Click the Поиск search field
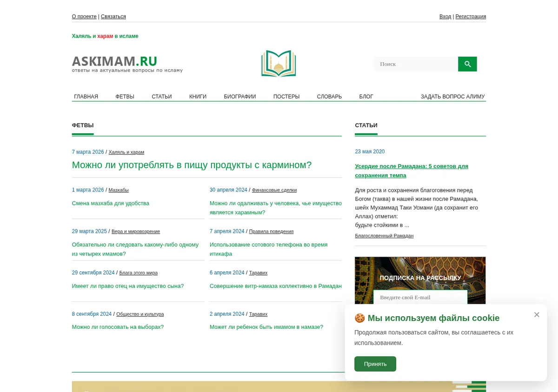Image resolution: width=558 pixels, height=392 pixels. click(x=416, y=64)
